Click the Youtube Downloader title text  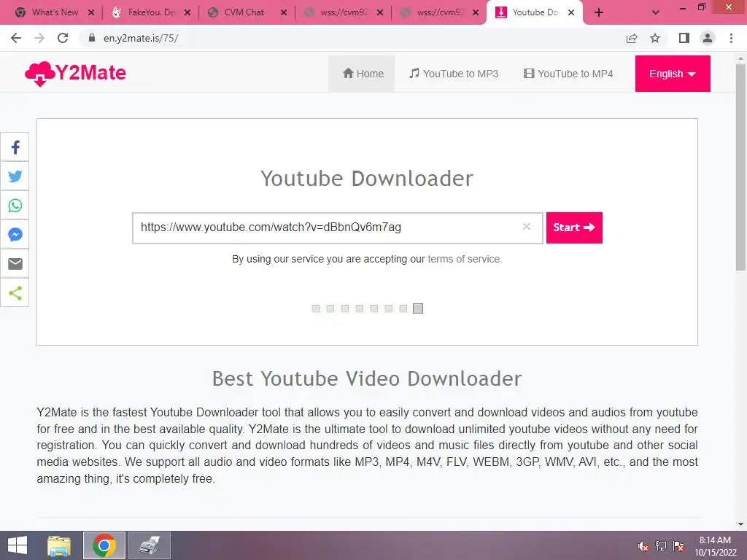point(367,179)
